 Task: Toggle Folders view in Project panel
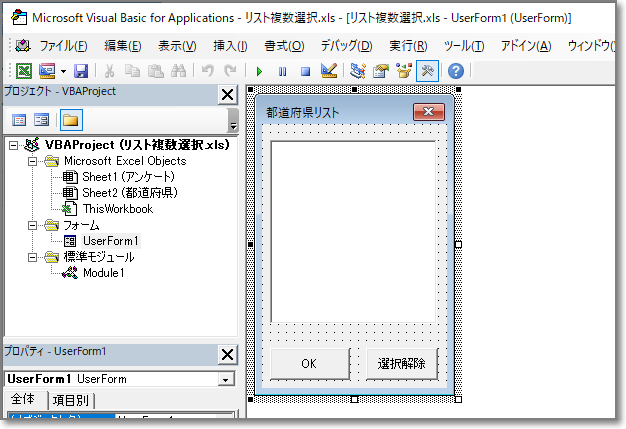point(70,120)
